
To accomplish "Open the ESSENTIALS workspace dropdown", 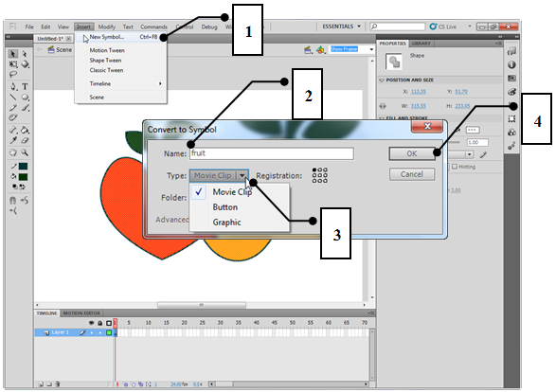I will 341,27.
